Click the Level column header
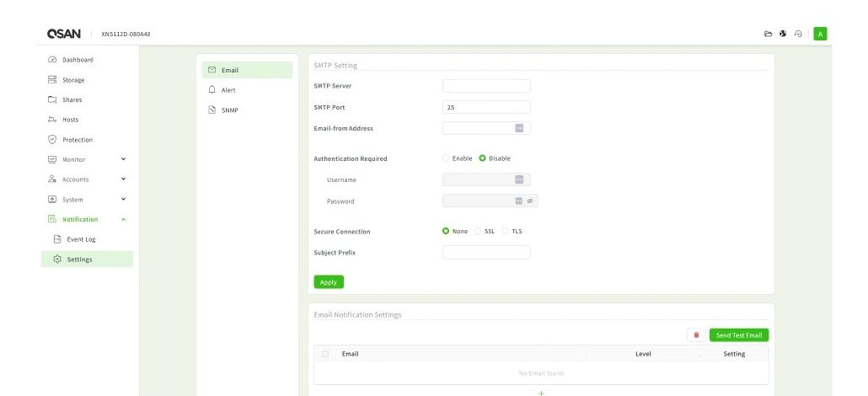 click(x=643, y=354)
